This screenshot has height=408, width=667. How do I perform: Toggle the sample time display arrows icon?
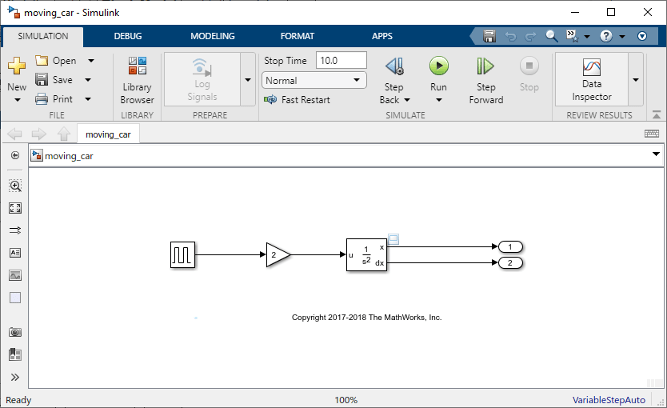pyautogui.click(x=15, y=230)
